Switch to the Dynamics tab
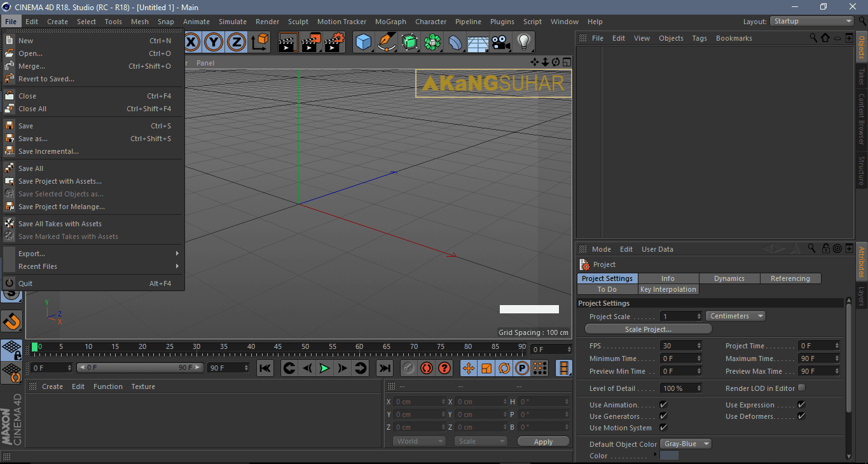Image resolution: width=868 pixels, height=464 pixels. pyautogui.click(x=729, y=278)
